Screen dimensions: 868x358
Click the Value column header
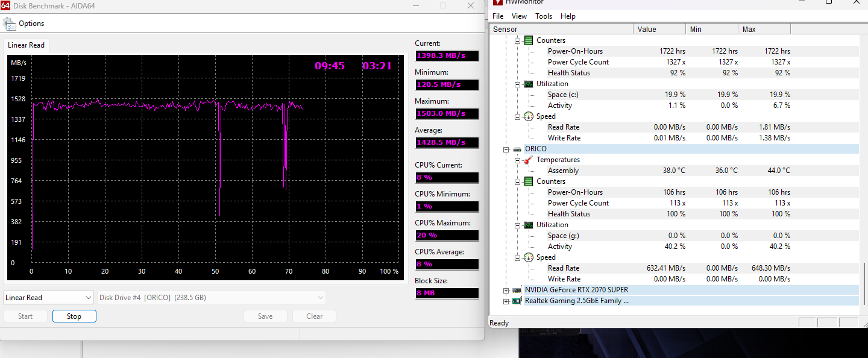pos(659,29)
